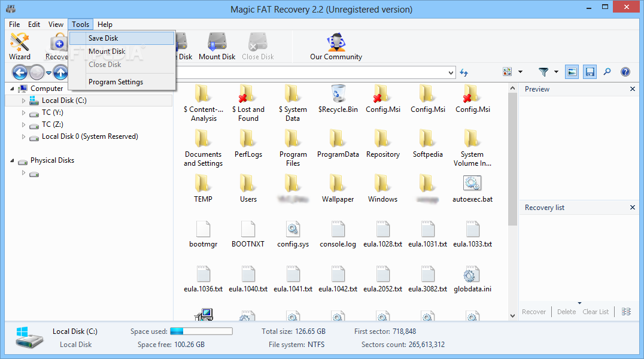Select the Softpedia folder
644x359 pixels.
[427, 144]
